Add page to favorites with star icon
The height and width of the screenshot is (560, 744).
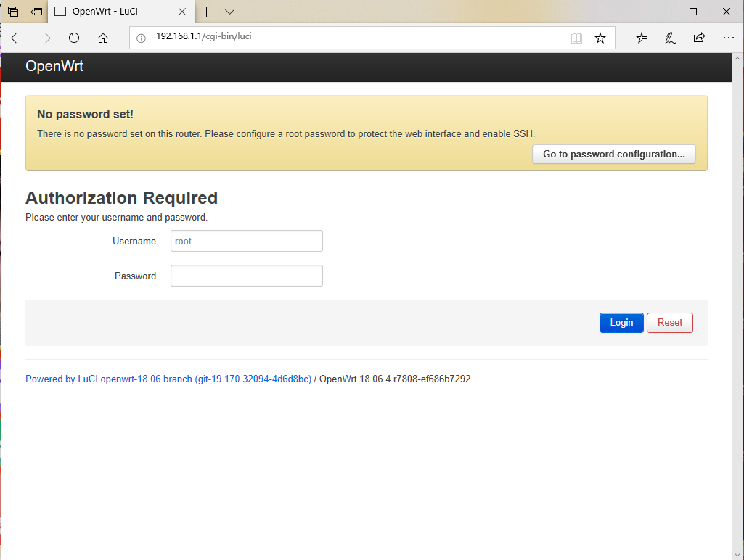click(x=600, y=38)
